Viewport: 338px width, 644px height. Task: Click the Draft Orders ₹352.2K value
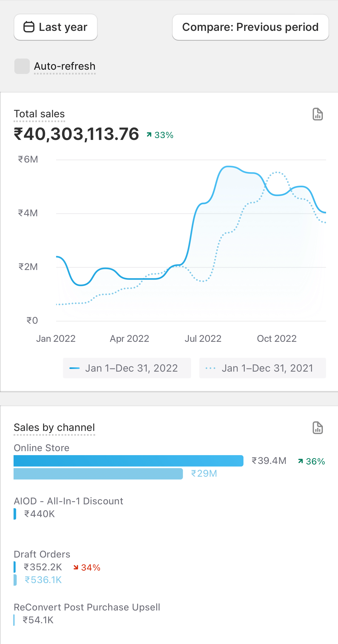tap(43, 567)
